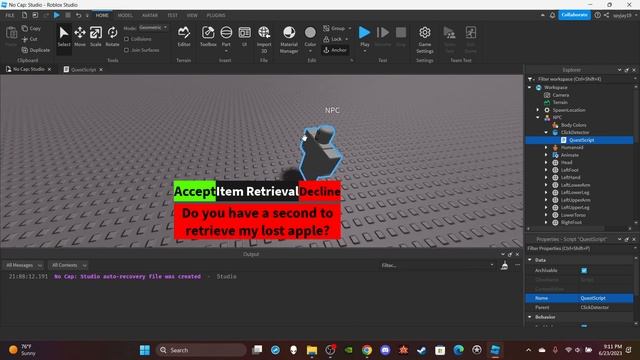Expand the Humanoid tree node
The width and height of the screenshot is (640, 360).
point(546,147)
